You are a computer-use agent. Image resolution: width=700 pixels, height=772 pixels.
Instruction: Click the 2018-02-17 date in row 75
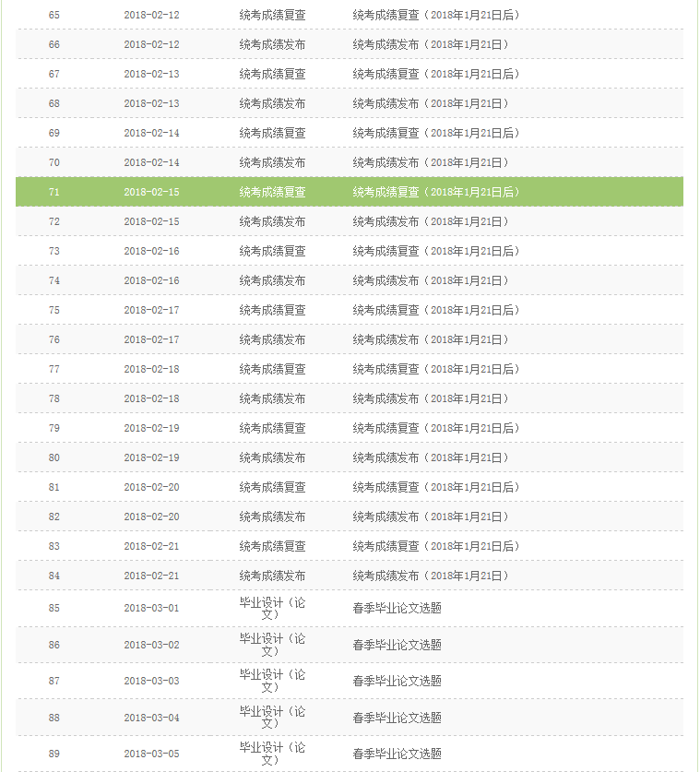coord(151,310)
